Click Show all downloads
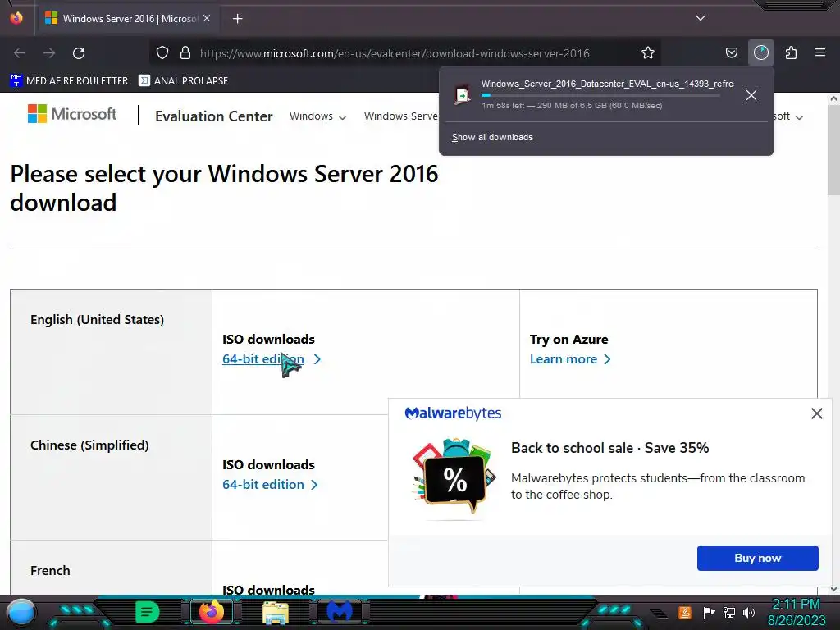The image size is (840, 630). [492, 137]
